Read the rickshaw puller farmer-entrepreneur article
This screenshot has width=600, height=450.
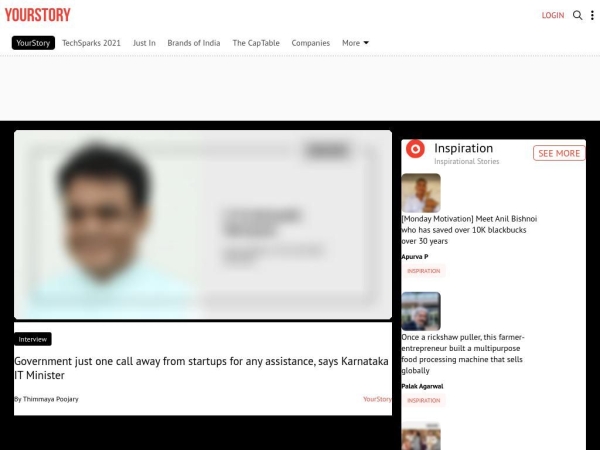pyautogui.click(x=463, y=354)
